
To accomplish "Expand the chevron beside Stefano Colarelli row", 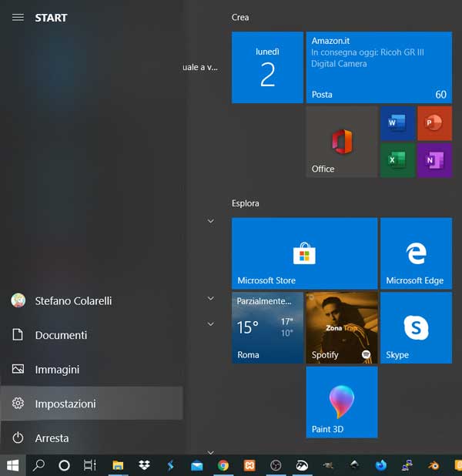I will (211, 298).
